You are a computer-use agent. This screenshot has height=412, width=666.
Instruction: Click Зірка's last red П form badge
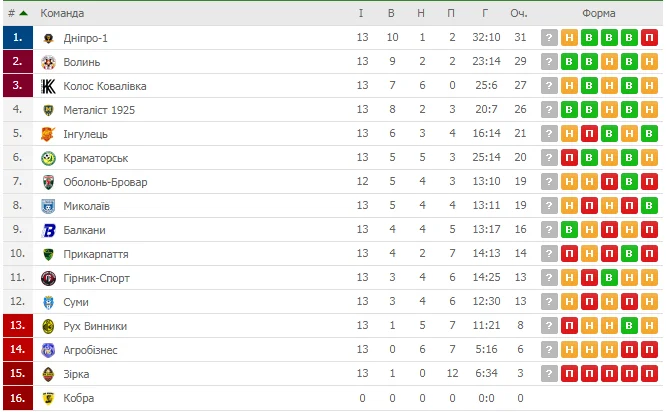(x=650, y=374)
